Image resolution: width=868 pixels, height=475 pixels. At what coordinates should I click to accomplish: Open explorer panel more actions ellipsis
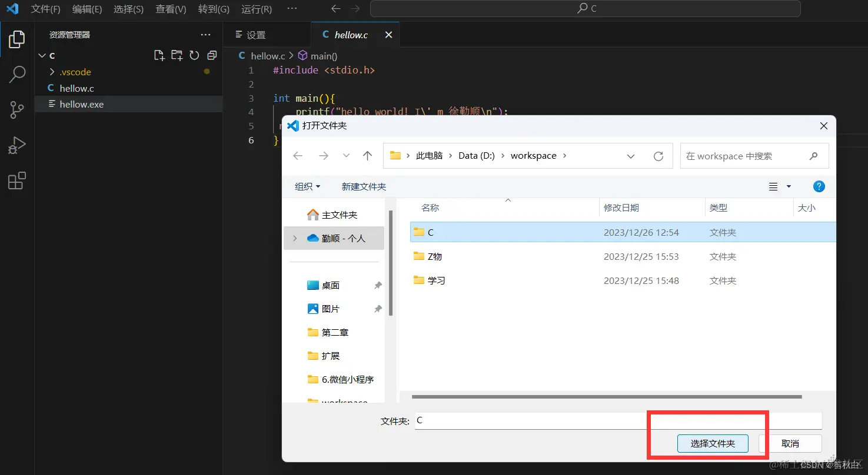click(205, 35)
